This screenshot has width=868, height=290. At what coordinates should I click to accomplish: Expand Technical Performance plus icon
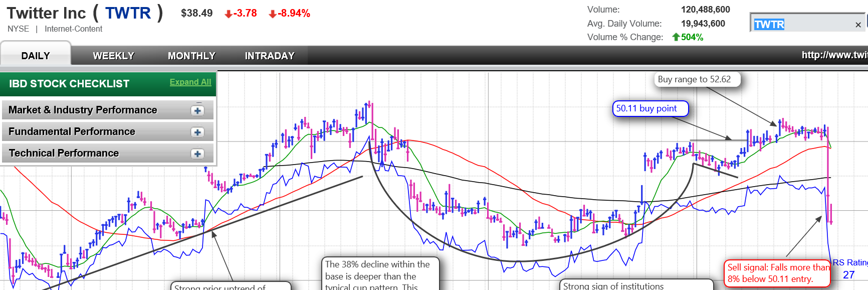pyautogui.click(x=197, y=154)
